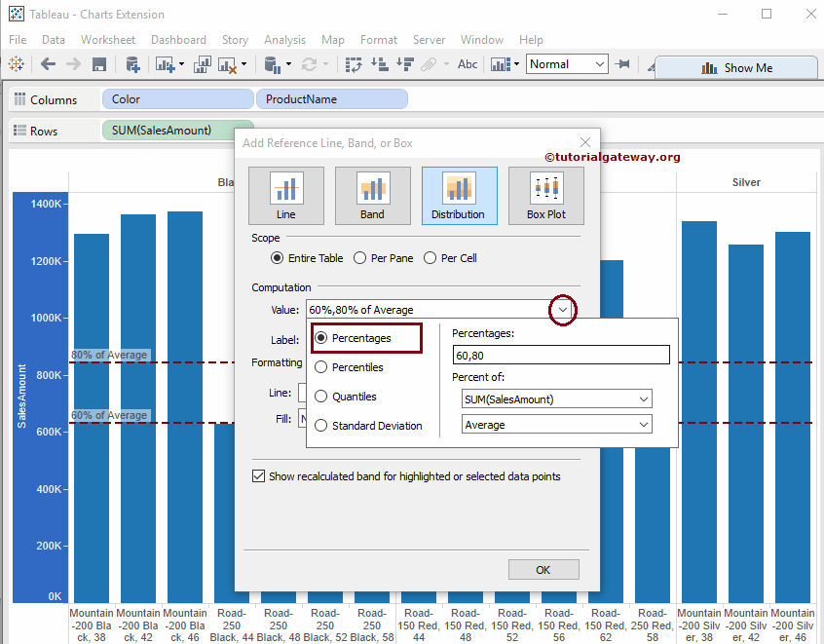
Task: Open the SUM(SalesAmount) percent-of dropdown
Action: click(556, 398)
